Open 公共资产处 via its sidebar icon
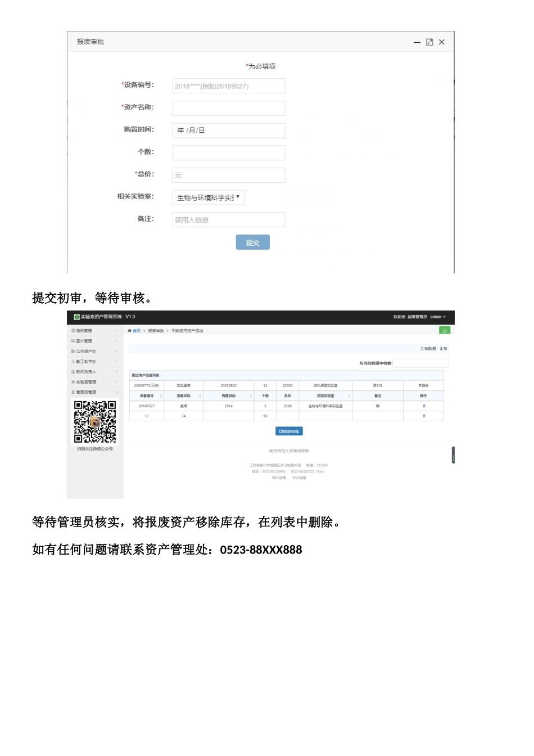The width and height of the screenshot is (534, 756). tap(73, 351)
